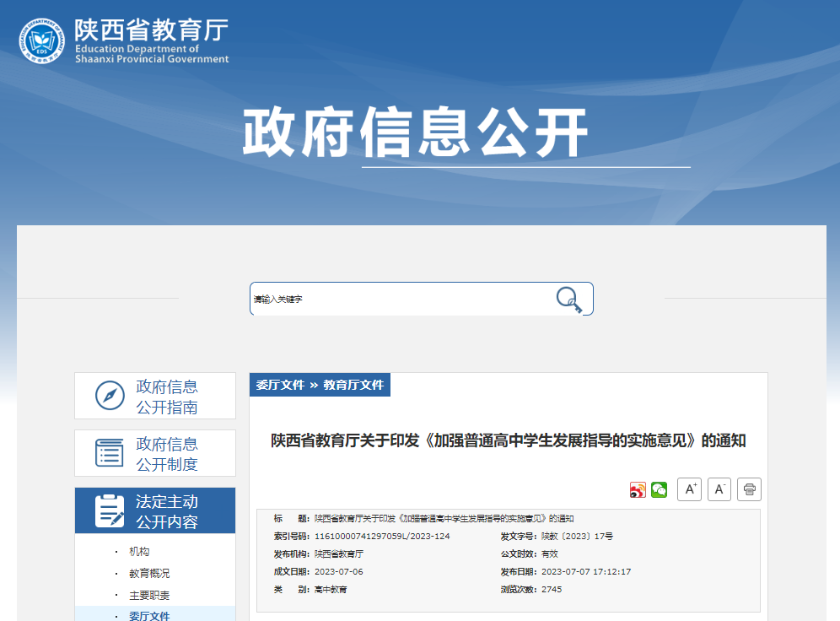Open 政府信息公开制度 sidebar section

(x=155, y=453)
